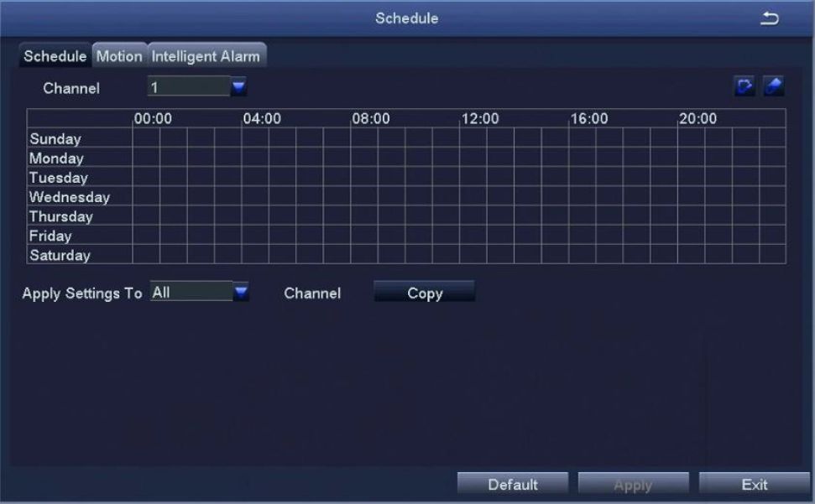Screen dimensions: 815x504
Task: Mark Thursday's last time slot in grid
Action: (x=773, y=216)
